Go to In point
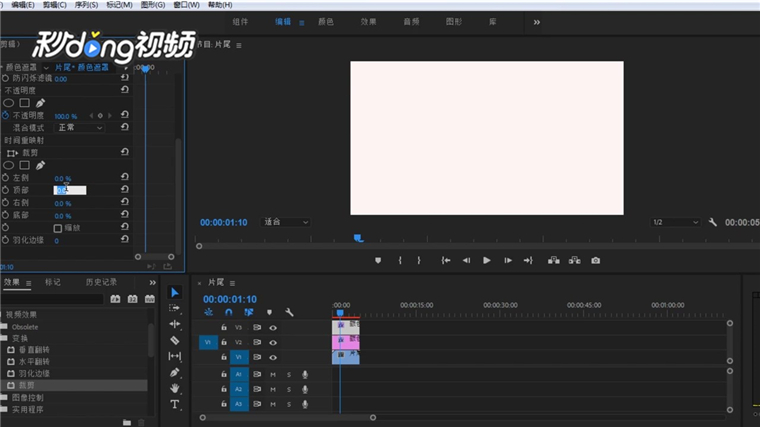760x427 pixels. (x=445, y=261)
